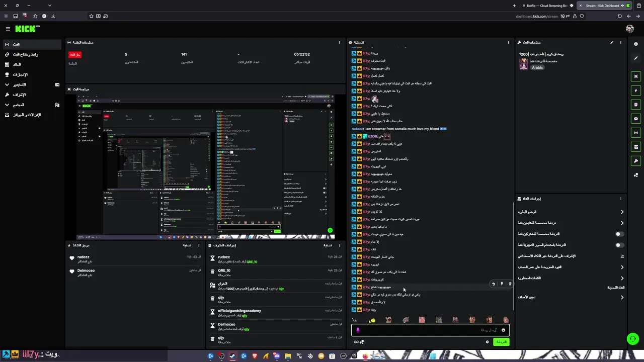This screenshot has height=362, width=644.
Task: Send the chat message with green button
Action: pos(501,342)
